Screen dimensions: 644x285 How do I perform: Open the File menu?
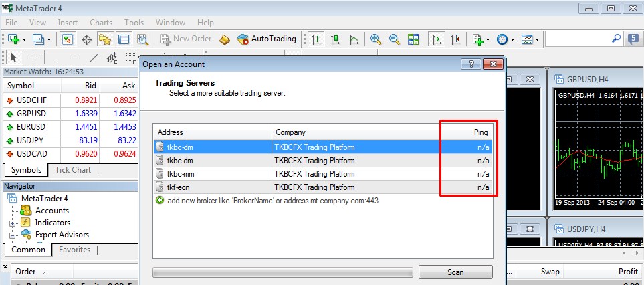[x=11, y=23]
